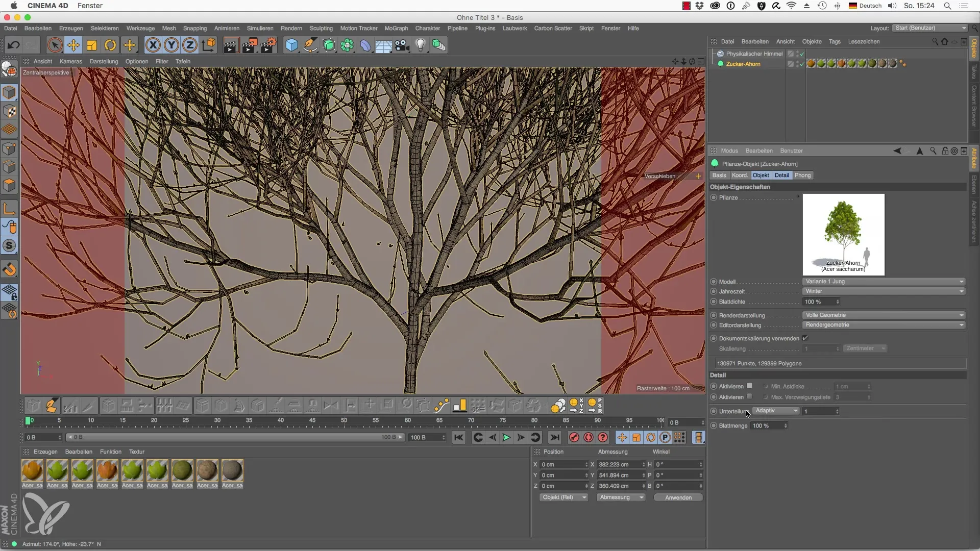Open the Jahreszeit dropdown Winter
980x551 pixels.
pos(884,291)
